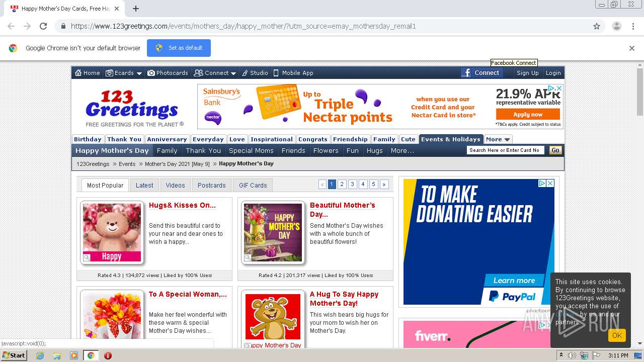Open the teddy bear Hugs & Kisses thumbnail

(112, 232)
